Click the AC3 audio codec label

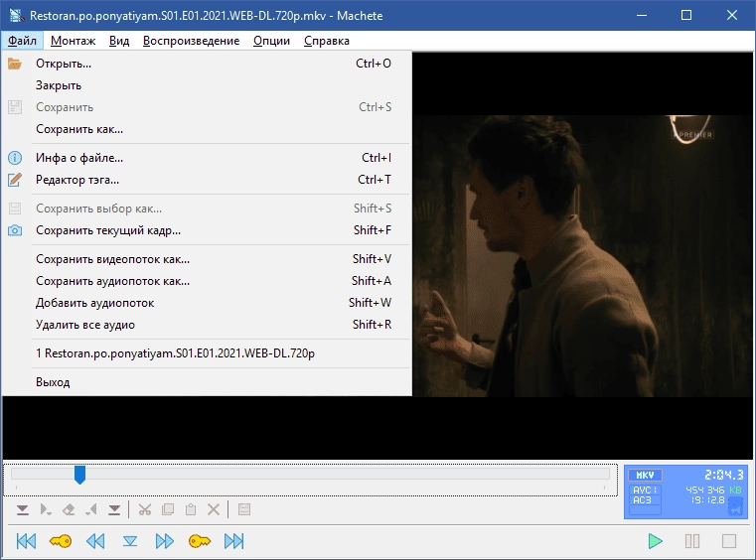click(645, 500)
